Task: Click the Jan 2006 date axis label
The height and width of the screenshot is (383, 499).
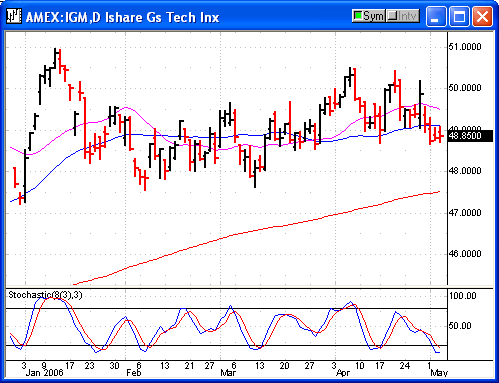Action: point(44,373)
